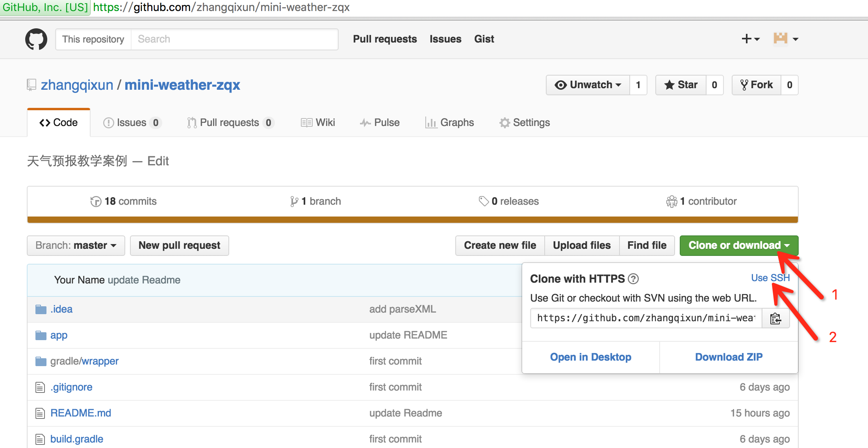
Task: Select the HTTPS clone URL field
Action: click(x=646, y=318)
